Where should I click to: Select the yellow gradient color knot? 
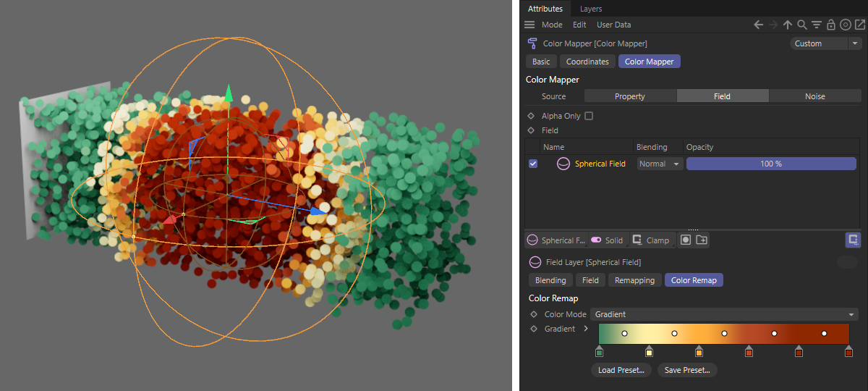click(649, 352)
